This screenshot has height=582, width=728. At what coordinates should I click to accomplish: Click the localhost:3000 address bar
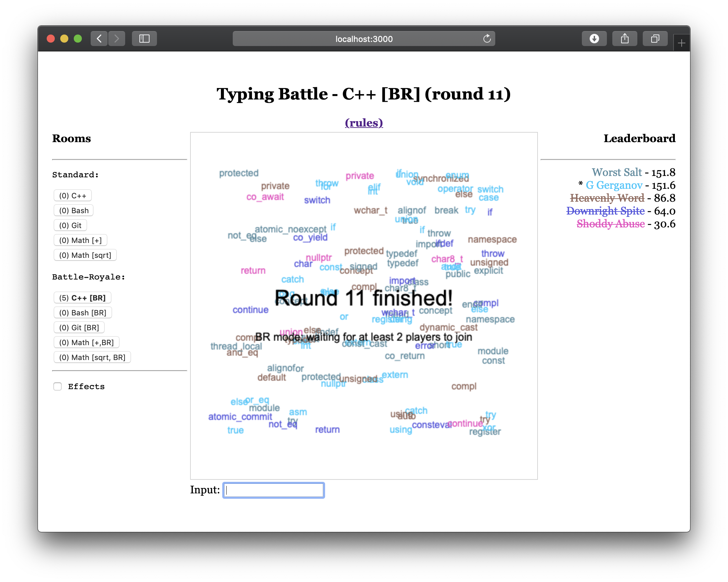pos(364,39)
